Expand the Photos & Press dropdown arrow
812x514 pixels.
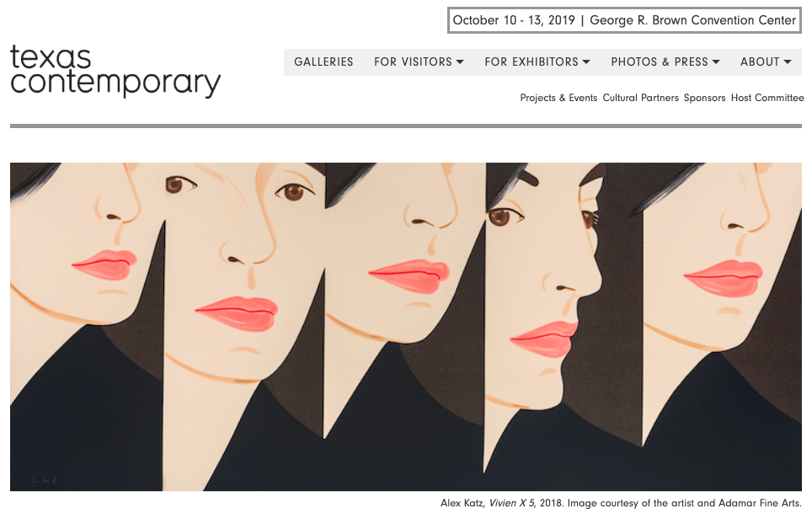click(x=716, y=62)
